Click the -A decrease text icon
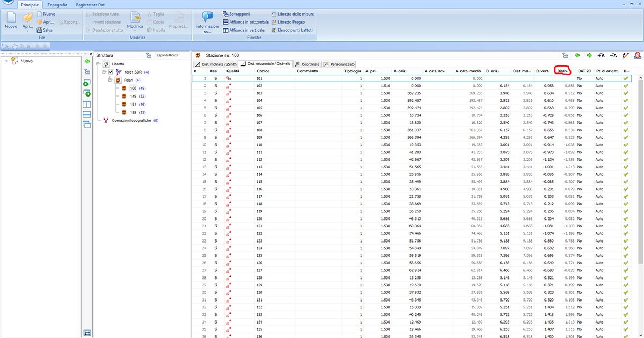This screenshot has height=338, width=644. [613, 55]
